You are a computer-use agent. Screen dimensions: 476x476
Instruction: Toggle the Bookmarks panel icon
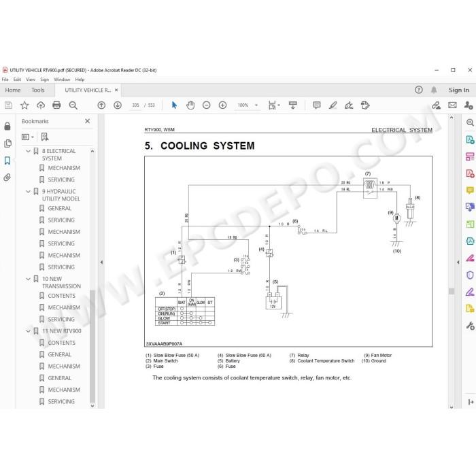click(x=7, y=160)
